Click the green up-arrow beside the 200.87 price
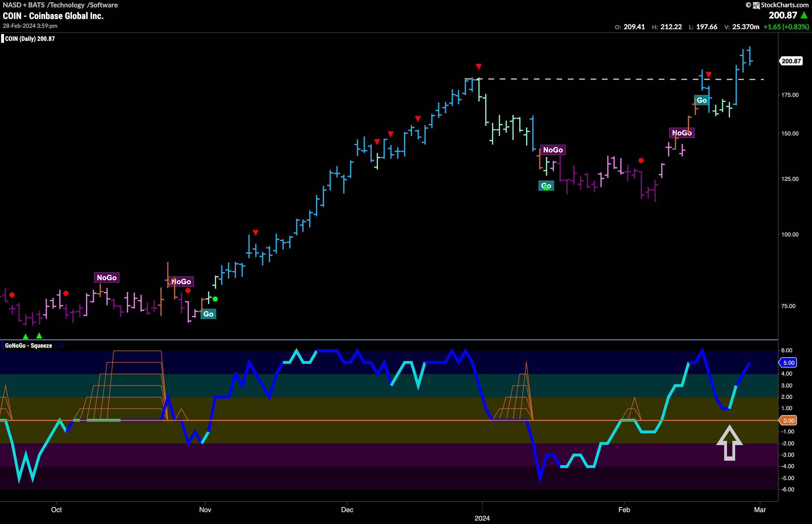 (804, 15)
